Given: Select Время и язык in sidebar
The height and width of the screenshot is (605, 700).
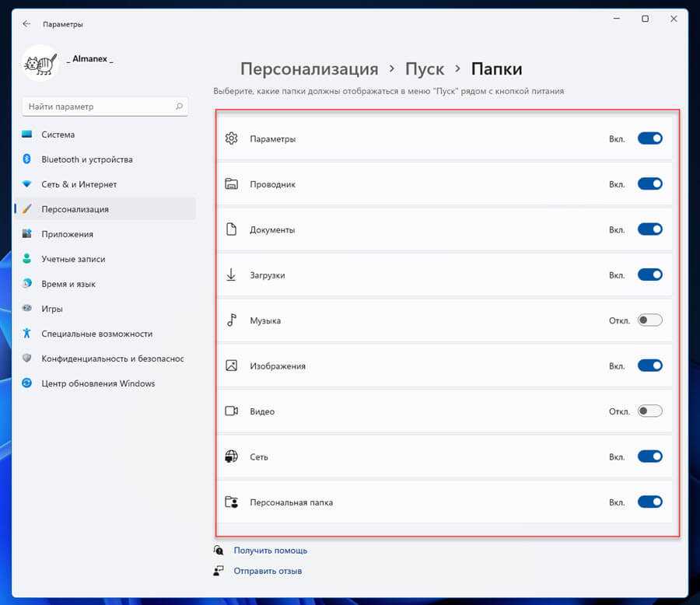Looking at the screenshot, I should [x=68, y=284].
